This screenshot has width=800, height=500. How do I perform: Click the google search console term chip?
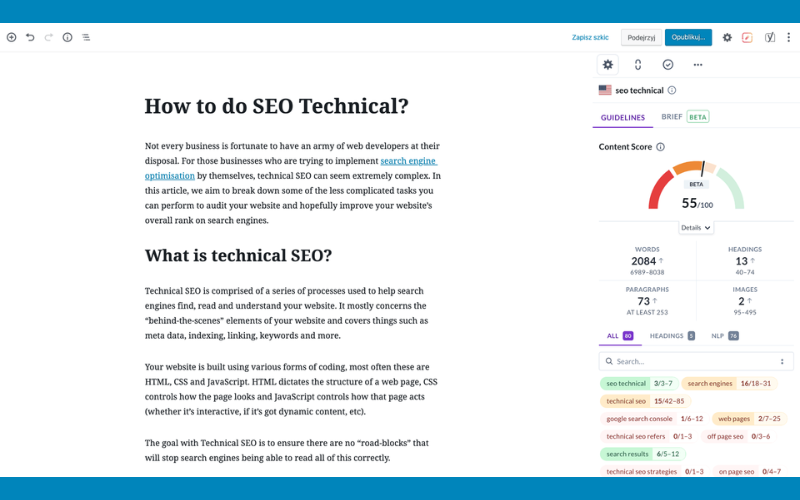[655, 418]
